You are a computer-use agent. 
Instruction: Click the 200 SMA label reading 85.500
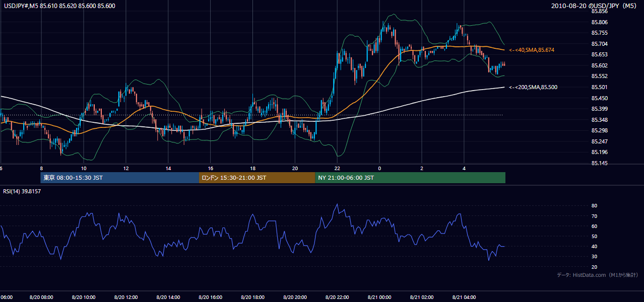[x=533, y=87]
